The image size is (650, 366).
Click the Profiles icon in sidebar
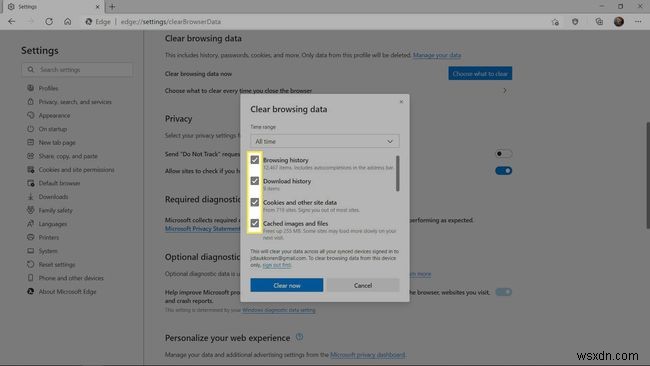point(30,88)
